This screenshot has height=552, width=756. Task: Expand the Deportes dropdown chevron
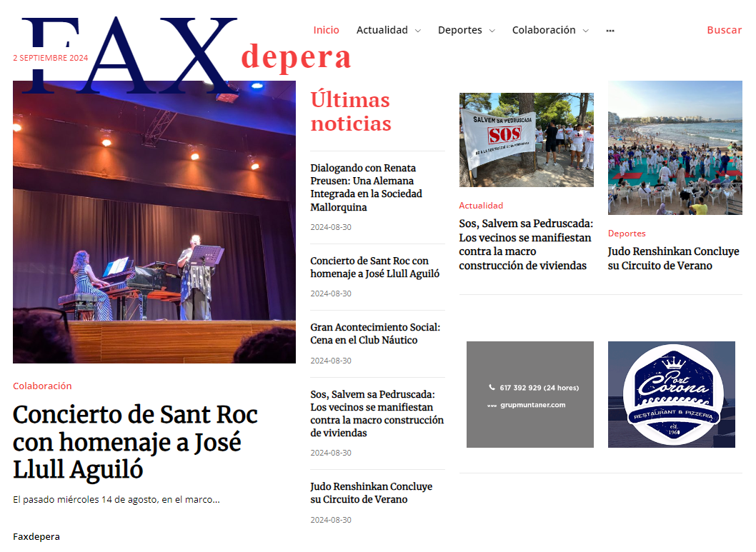[x=492, y=31]
